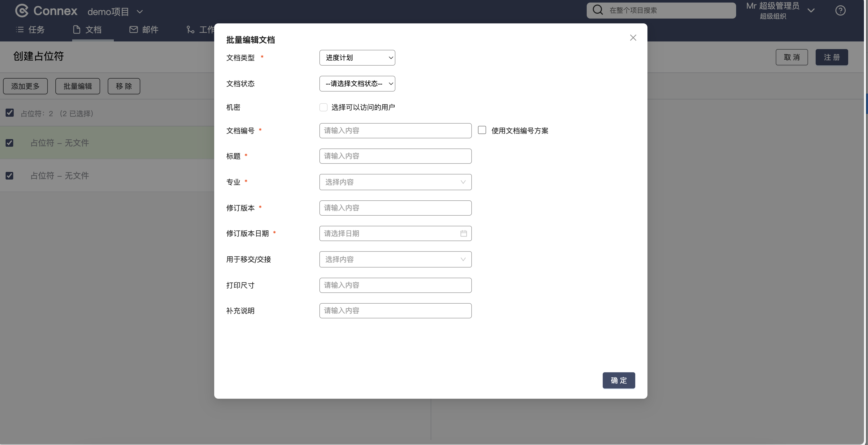Expand the 用于移交/交接 dropdown

click(395, 259)
